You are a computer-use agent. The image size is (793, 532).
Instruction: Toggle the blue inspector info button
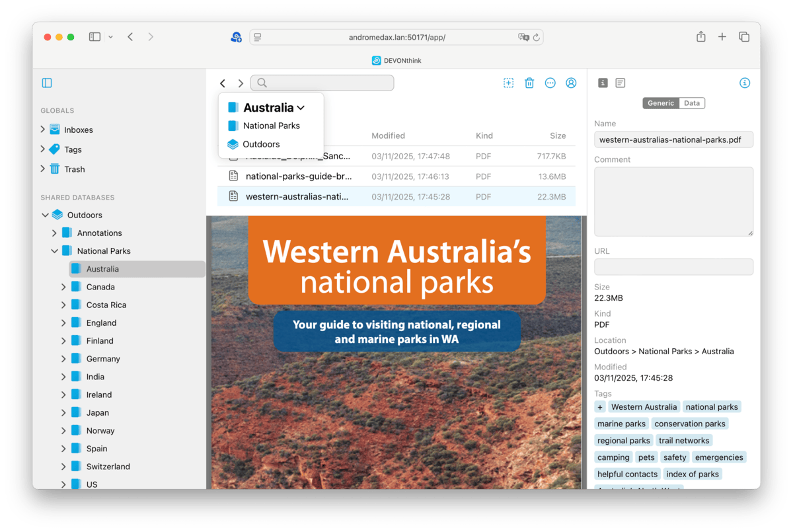tap(745, 83)
